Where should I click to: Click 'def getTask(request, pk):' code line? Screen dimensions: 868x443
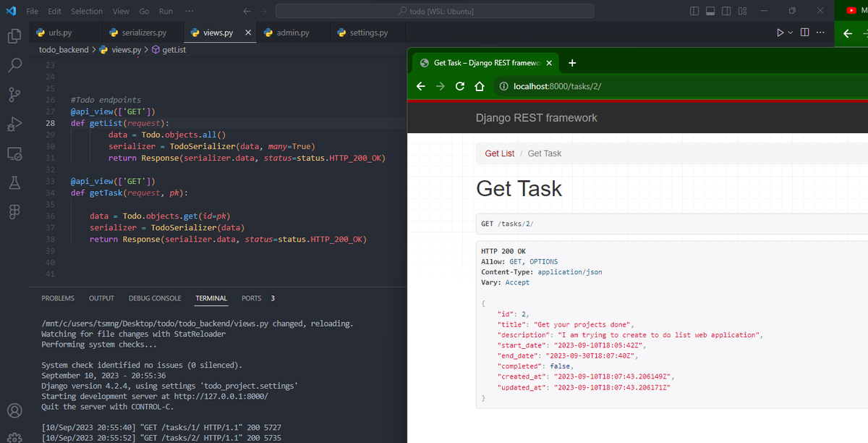pos(129,193)
